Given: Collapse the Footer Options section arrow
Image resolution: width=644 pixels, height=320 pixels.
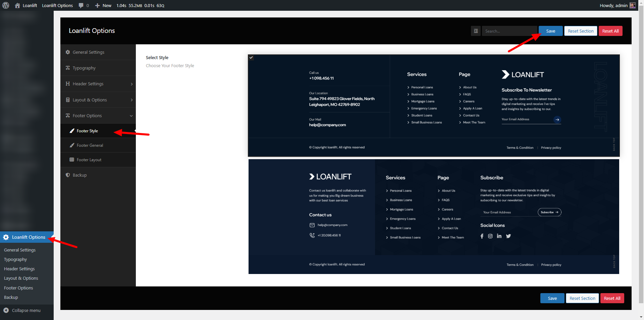Looking at the screenshot, I should click(x=131, y=116).
